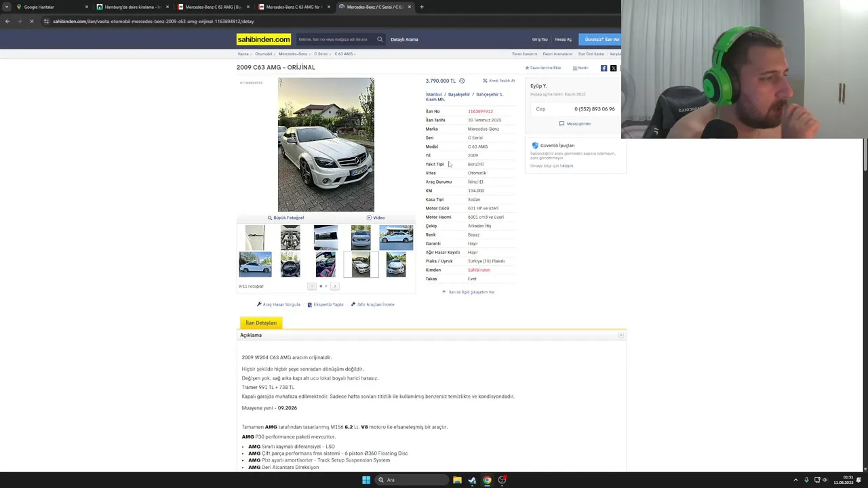Click Sahibinden value in Kimden row
The height and width of the screenshot is (488, 868).
pos(479,270)
